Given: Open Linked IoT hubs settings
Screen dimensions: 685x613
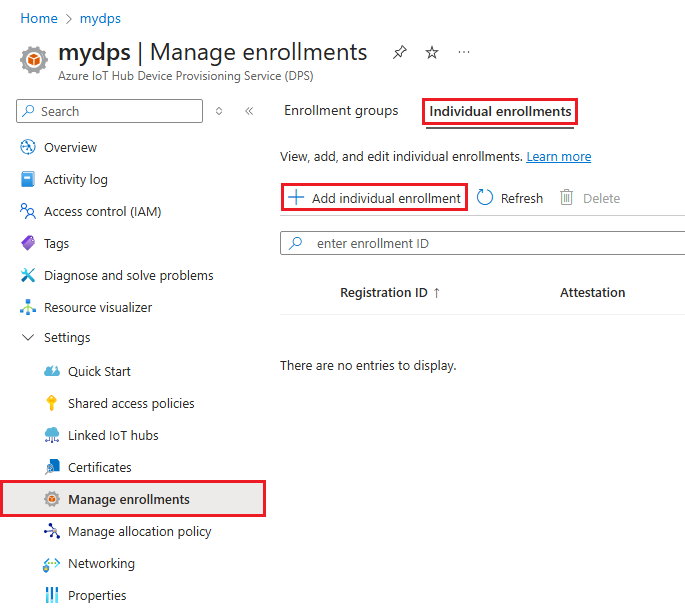Looking at the screenshot, I should (x=113, y=436).
